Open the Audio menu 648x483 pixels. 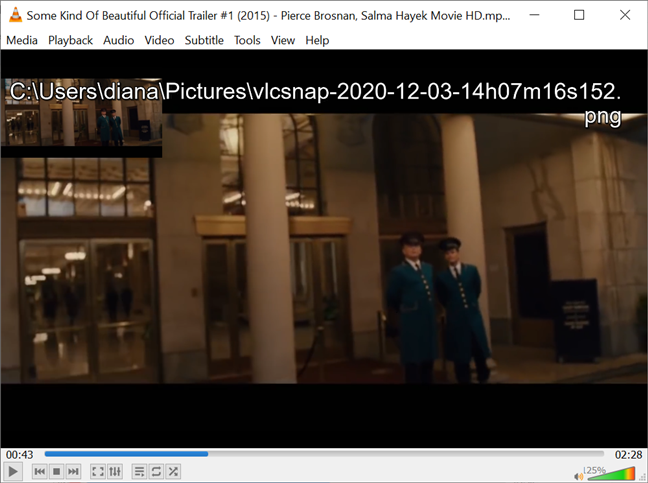[x=119, y=40]
